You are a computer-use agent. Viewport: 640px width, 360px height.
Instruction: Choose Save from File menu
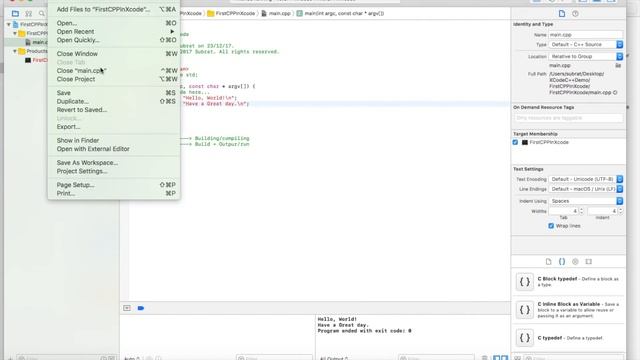(x=114, y=93)
